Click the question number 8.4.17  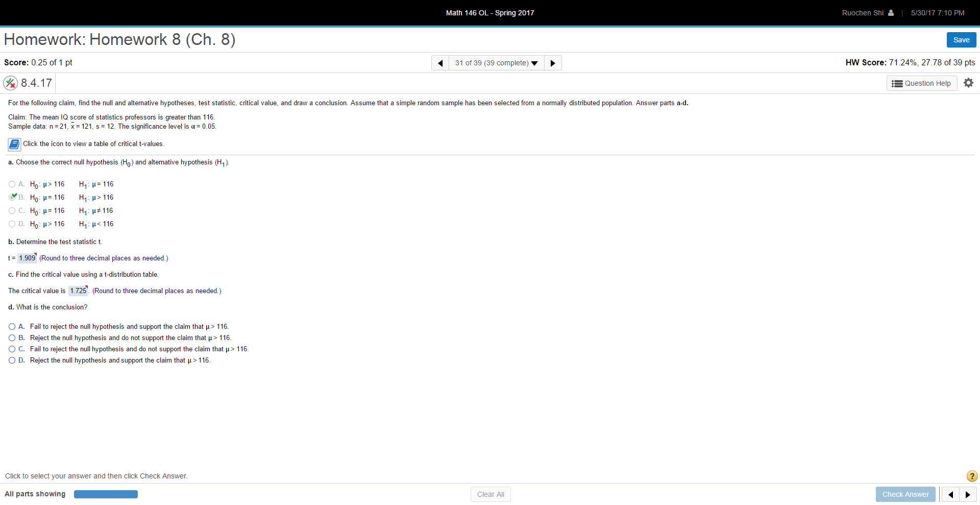point(37,83)
